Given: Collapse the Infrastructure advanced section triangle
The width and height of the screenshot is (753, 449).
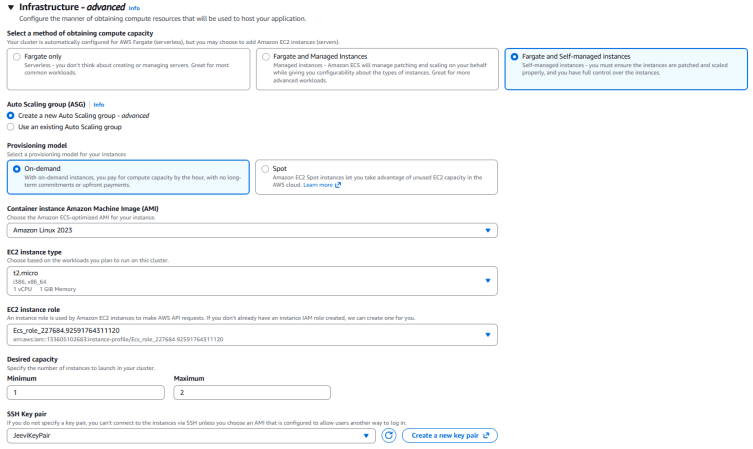Looking at the screenshot, I should point(10,7).
